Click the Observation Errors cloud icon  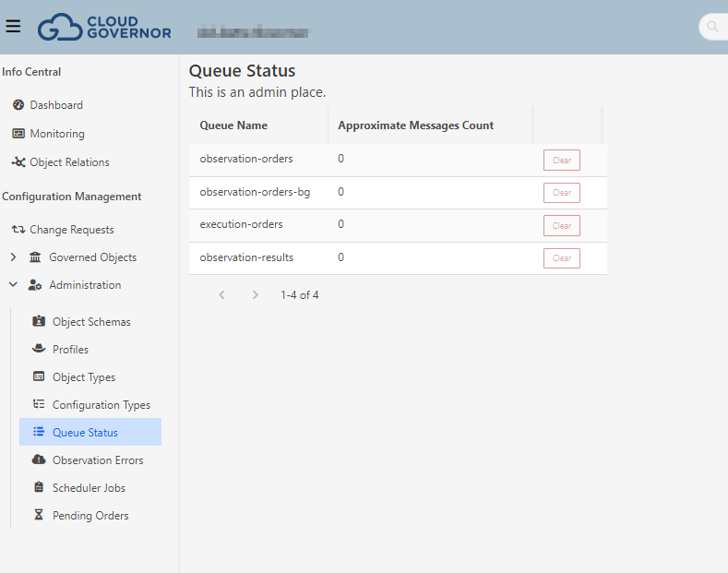39,460
